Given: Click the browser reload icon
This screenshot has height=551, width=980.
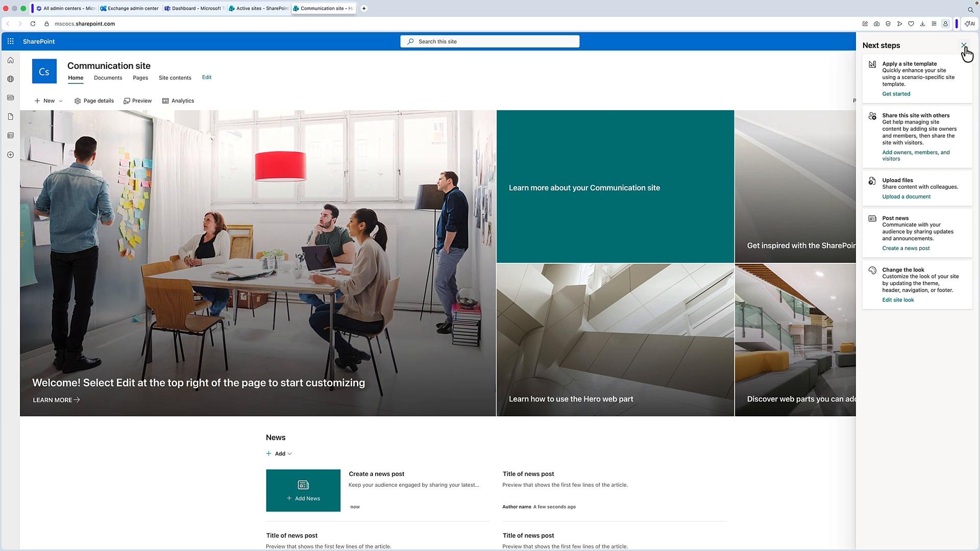Looking at the screenshot, I should pos(33,24).
